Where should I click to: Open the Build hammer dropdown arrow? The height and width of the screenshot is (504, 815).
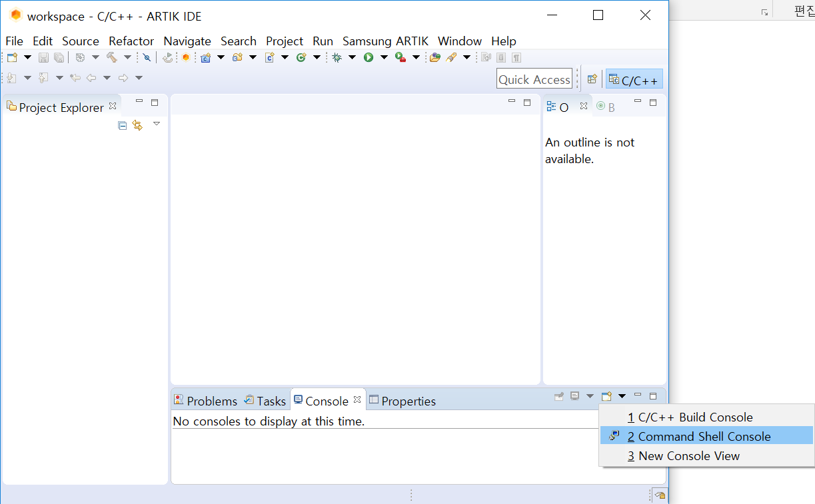click(x=127, y=58)
